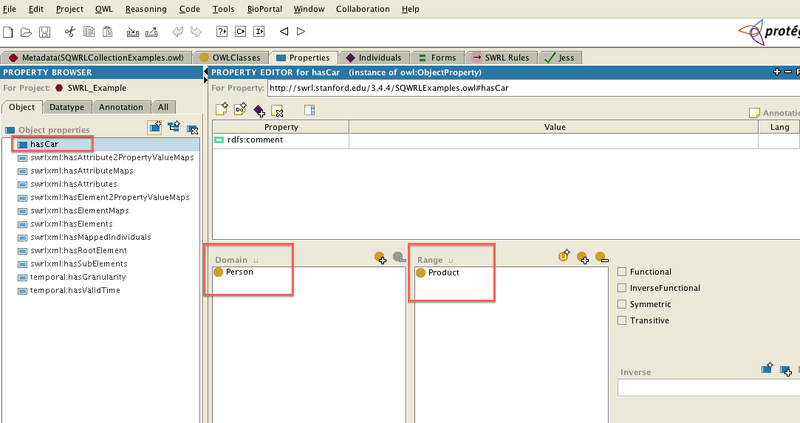Open the Collaboration menu

(363, 9)
